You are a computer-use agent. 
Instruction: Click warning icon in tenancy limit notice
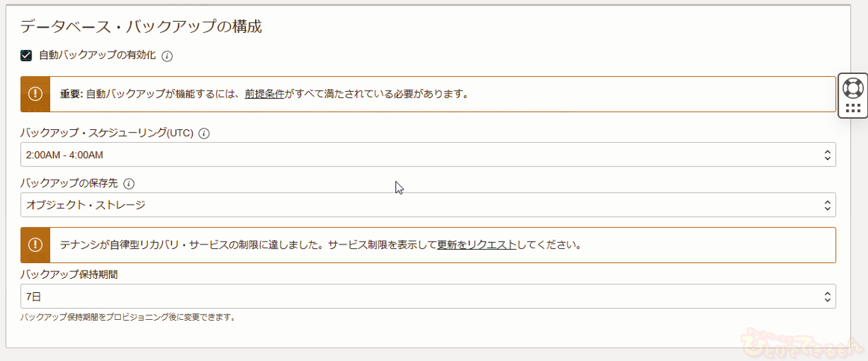(x=35, y=244)
